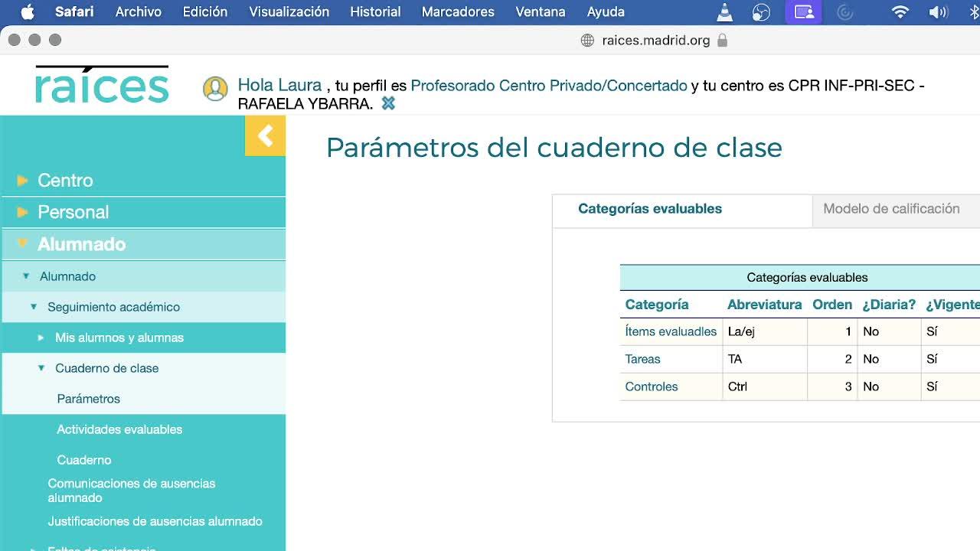Expand the Centro menu section
The width and height of the screenshot is (980, 551).
tap(22, 181)
